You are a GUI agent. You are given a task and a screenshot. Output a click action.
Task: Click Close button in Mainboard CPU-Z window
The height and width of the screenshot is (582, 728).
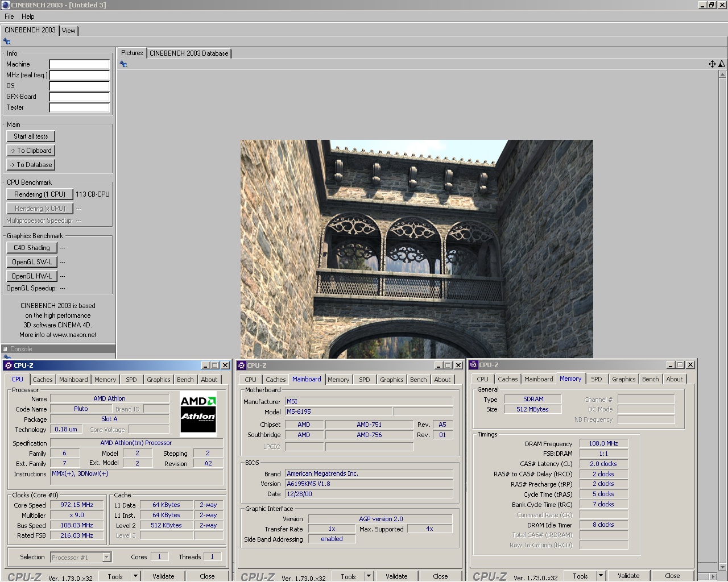440,576
